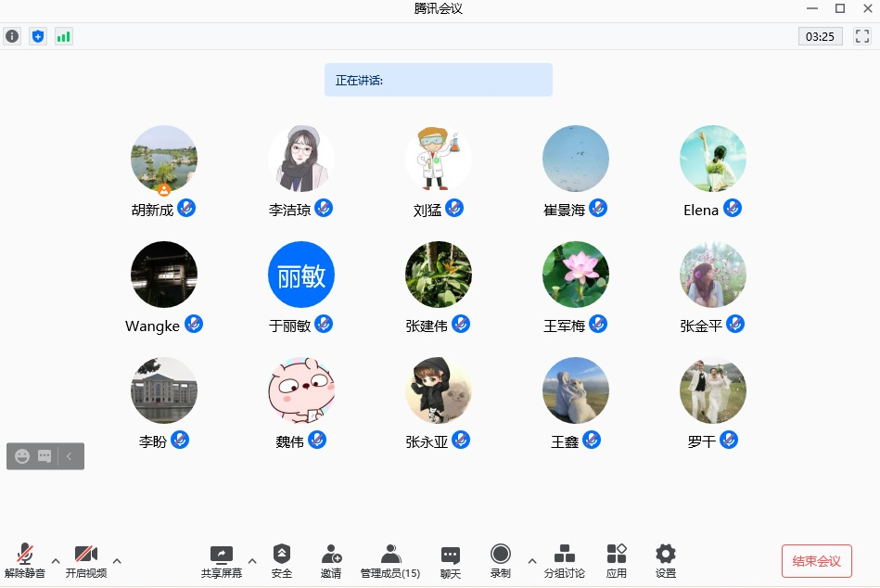Turn on camera with 开启视频

[x=86, y=561]
